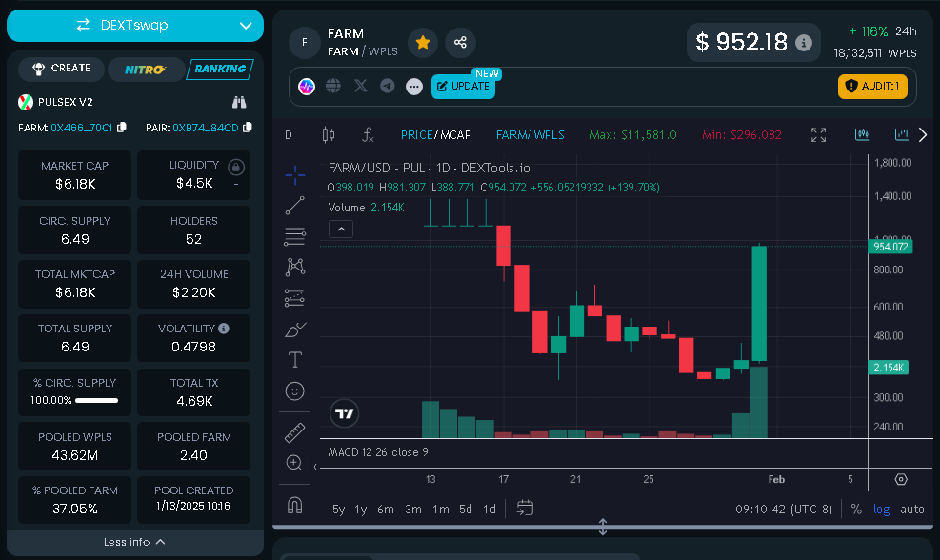Viewport: 940px width, 560px height.
Task: Select the crosshair cursor tool
Action: [x=294, y=175]
